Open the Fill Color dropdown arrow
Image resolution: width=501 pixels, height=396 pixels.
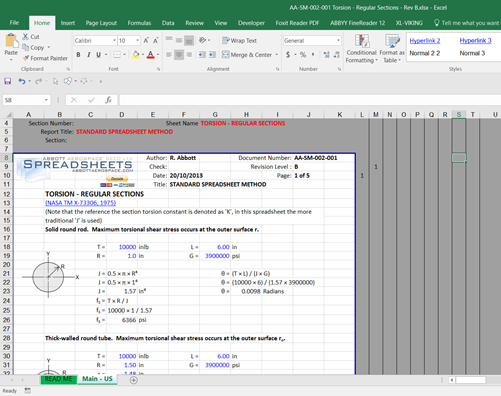(143, 55)
